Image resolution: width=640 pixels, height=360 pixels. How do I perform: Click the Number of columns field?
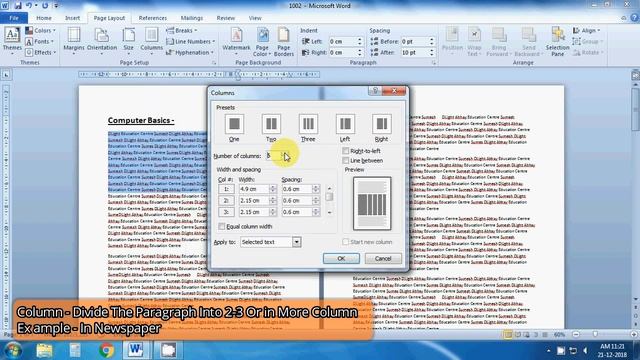pos(274,156)
